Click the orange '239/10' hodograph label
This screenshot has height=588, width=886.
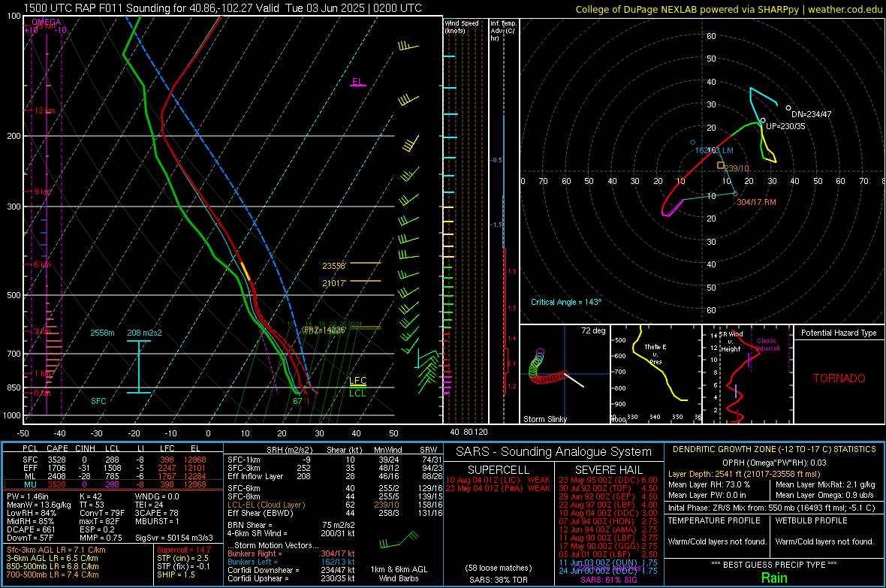click(x=737, y=168)
